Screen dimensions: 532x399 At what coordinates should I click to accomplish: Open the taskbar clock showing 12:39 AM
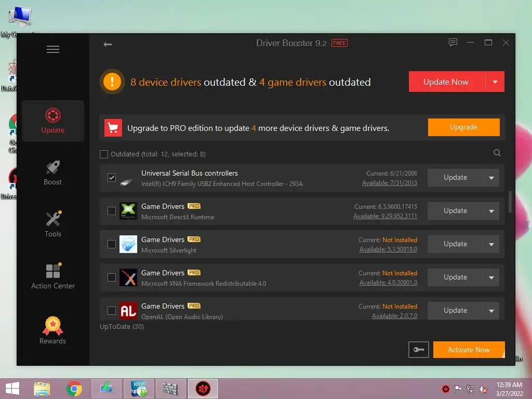click(509, 389)
